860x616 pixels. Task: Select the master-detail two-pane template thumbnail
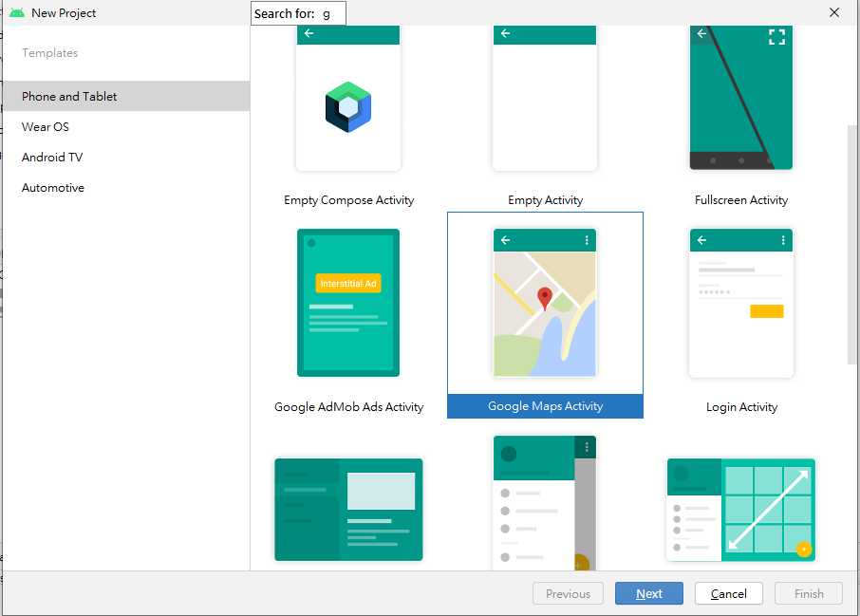(348, 510)
